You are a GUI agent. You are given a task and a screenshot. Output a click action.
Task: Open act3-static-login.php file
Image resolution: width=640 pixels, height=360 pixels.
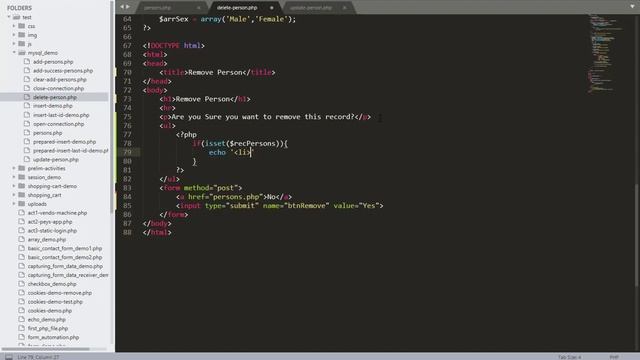52,231
